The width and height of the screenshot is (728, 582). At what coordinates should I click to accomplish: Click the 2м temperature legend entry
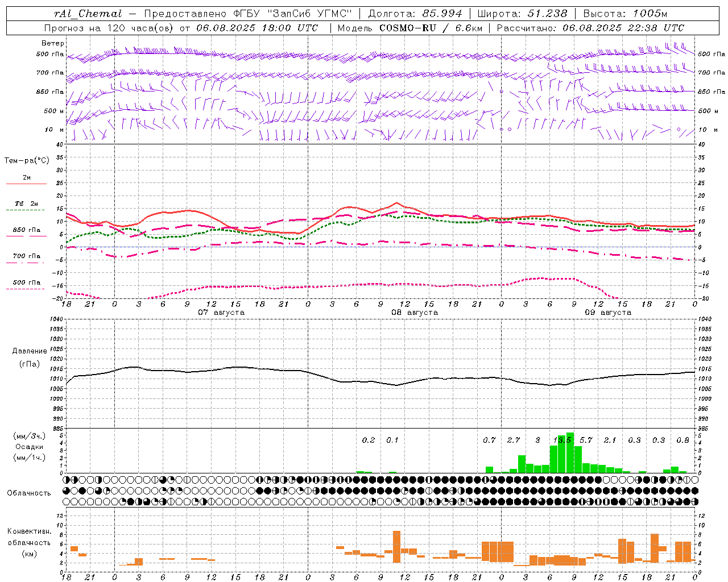(x=27, y=177)
